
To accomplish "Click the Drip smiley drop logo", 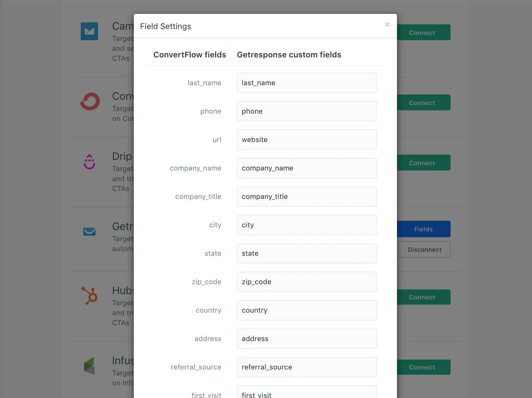I will [x=89, y=162].
